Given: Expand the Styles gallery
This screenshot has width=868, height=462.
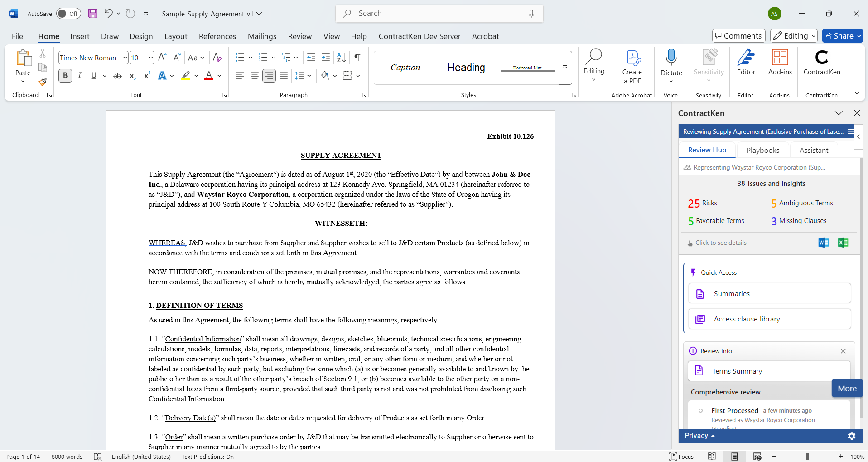Looking at the screenshot, I should 565,68.
